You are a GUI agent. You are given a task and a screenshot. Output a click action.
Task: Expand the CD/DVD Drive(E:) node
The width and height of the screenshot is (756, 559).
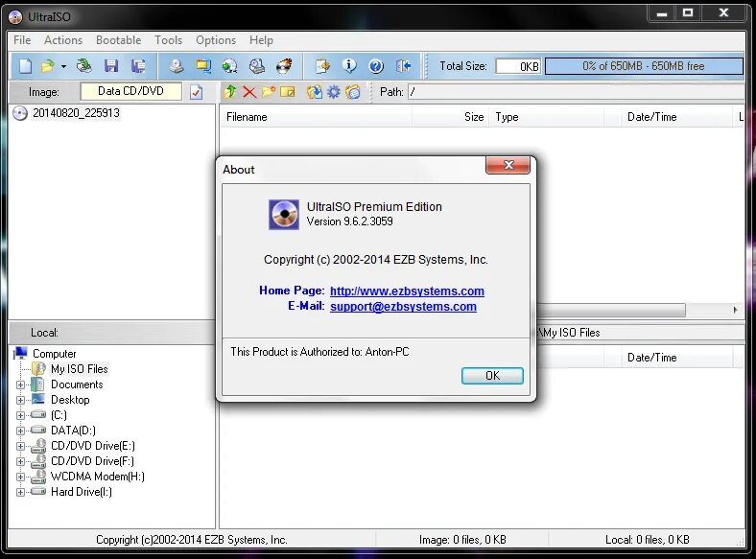pos(20,446)
